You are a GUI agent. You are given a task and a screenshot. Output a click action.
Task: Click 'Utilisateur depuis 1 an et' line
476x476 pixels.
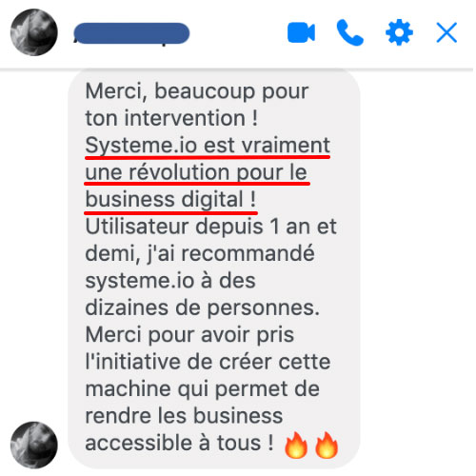tap(210, 227)
